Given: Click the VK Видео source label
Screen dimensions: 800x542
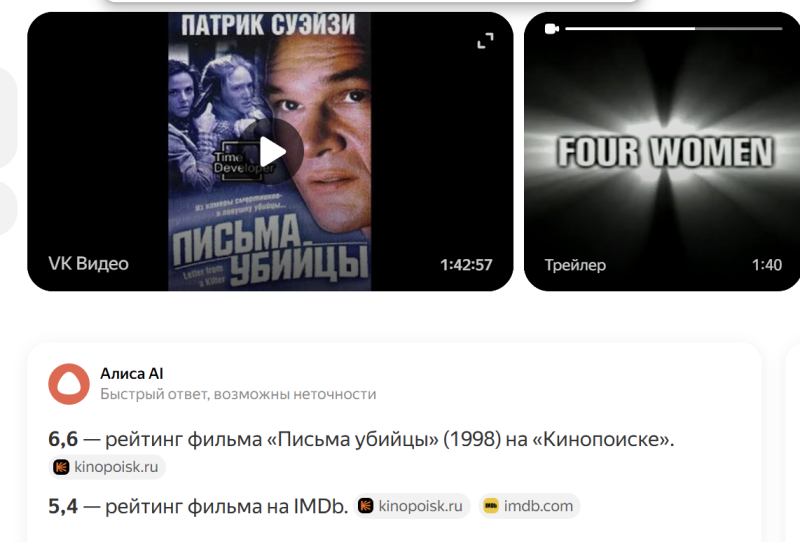Looking at the screenshot, I should click(x=88, y=264).
